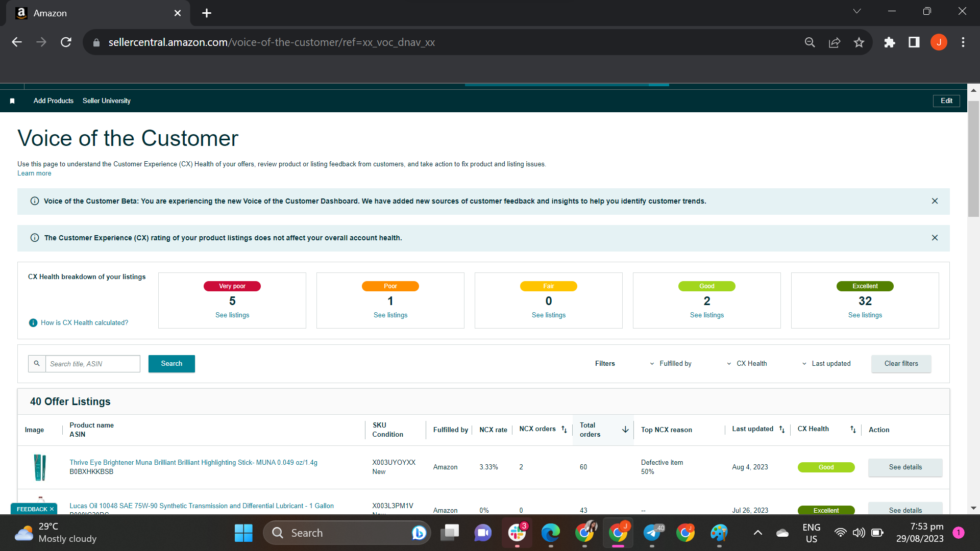
Task: Share this page via the share icon
Action: click(x=835, y=42)
